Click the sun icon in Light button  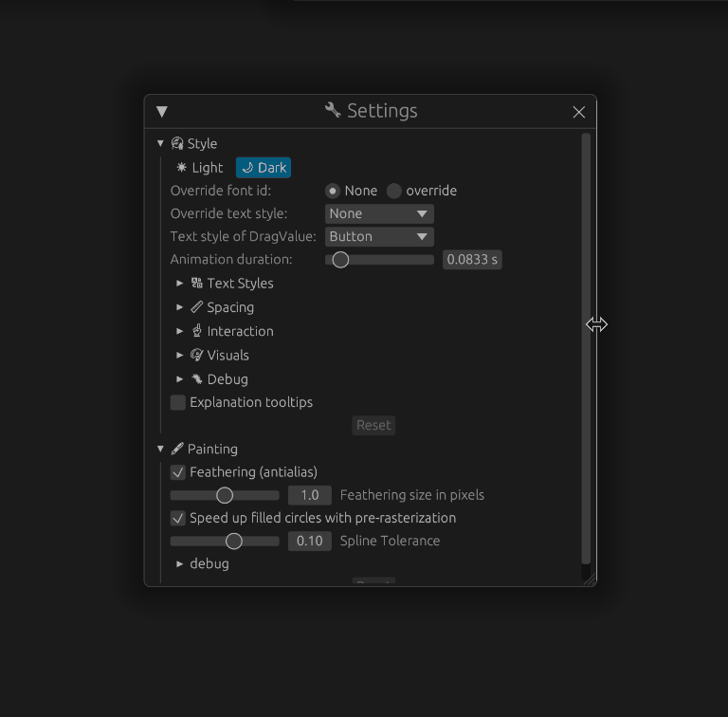click(x=182, y=167)
